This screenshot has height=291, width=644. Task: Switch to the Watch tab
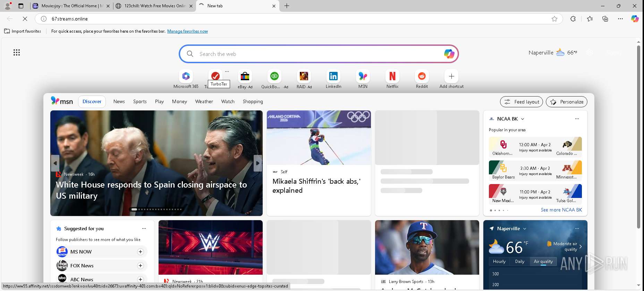coord(228,101)
